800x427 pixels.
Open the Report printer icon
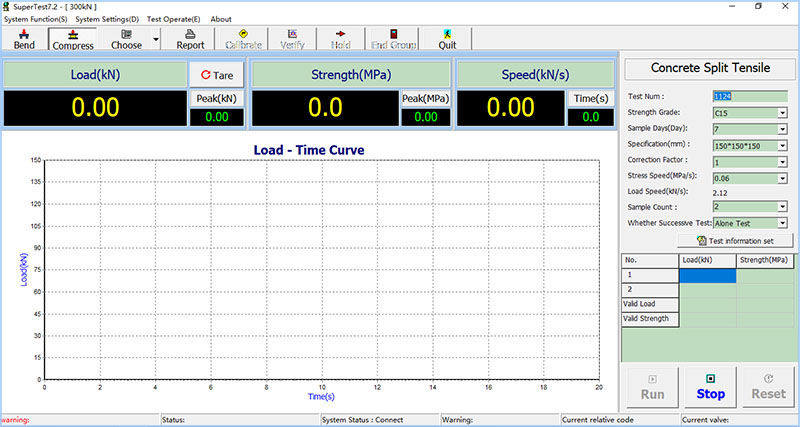click(190, 39)
